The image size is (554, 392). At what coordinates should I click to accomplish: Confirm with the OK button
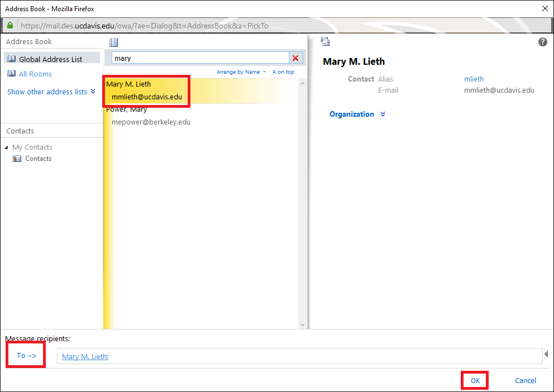click(475, 380)
